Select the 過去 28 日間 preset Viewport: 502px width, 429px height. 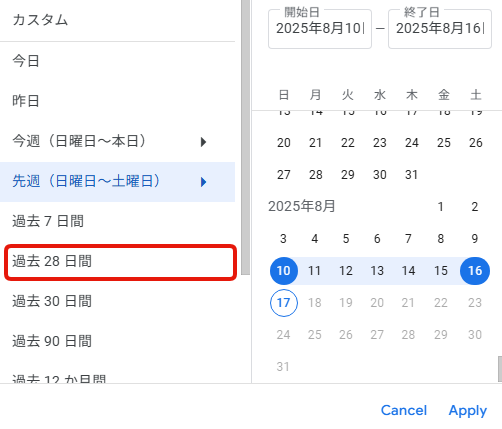(120, 262)
